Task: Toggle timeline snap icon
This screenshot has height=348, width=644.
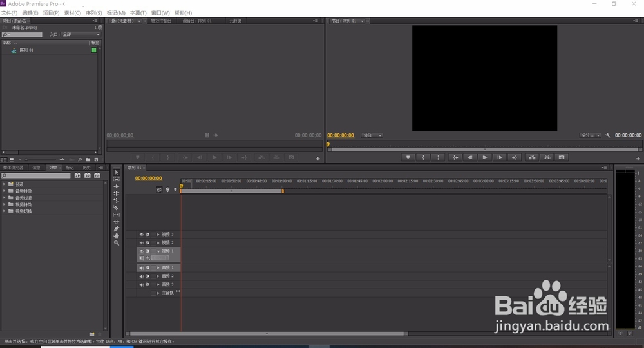Action: [x=159, y=189]
